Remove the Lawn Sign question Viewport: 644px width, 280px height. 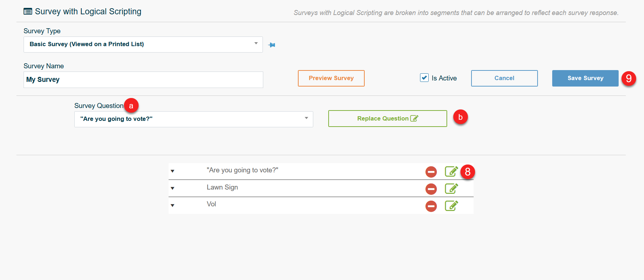tap(431, 189)
